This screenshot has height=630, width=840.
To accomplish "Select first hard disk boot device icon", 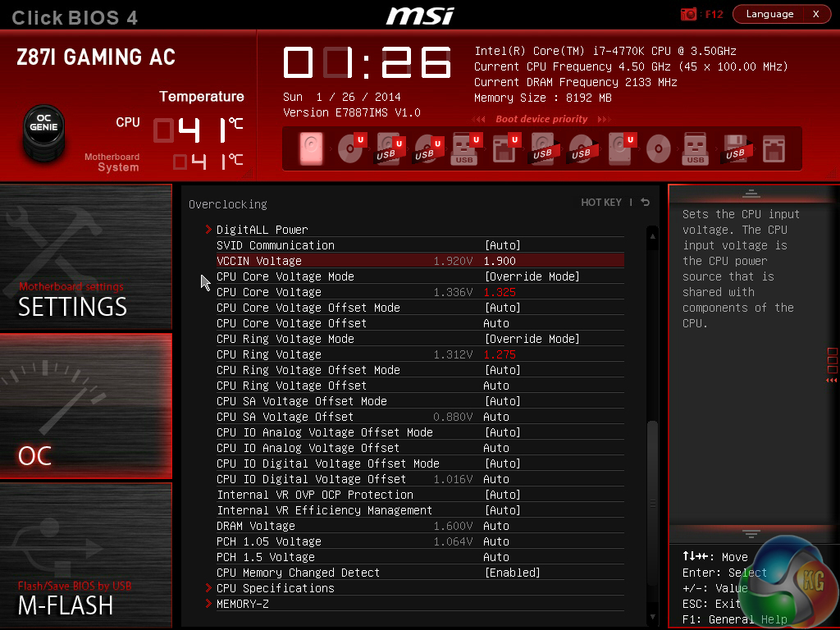I will [x=311, y=148].
